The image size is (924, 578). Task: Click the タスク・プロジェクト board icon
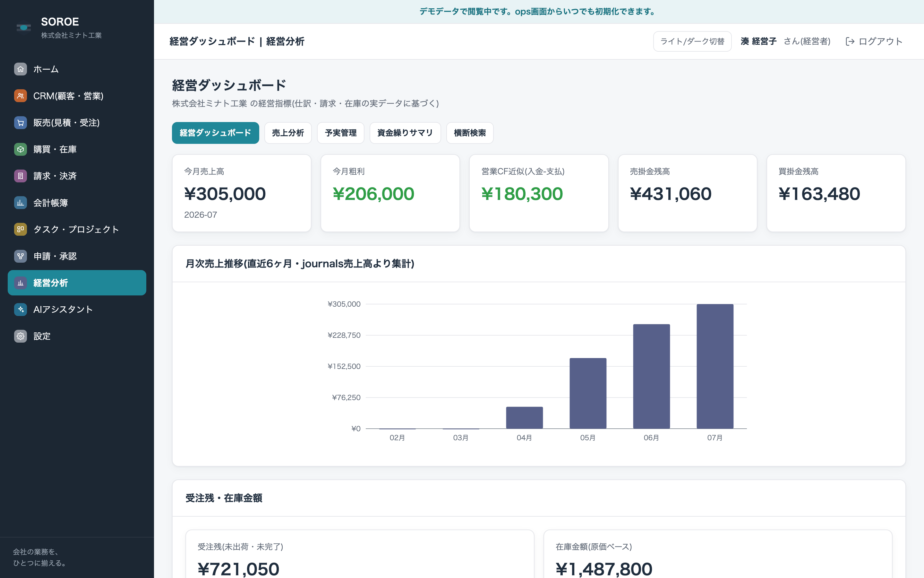(x=21, y=229)
